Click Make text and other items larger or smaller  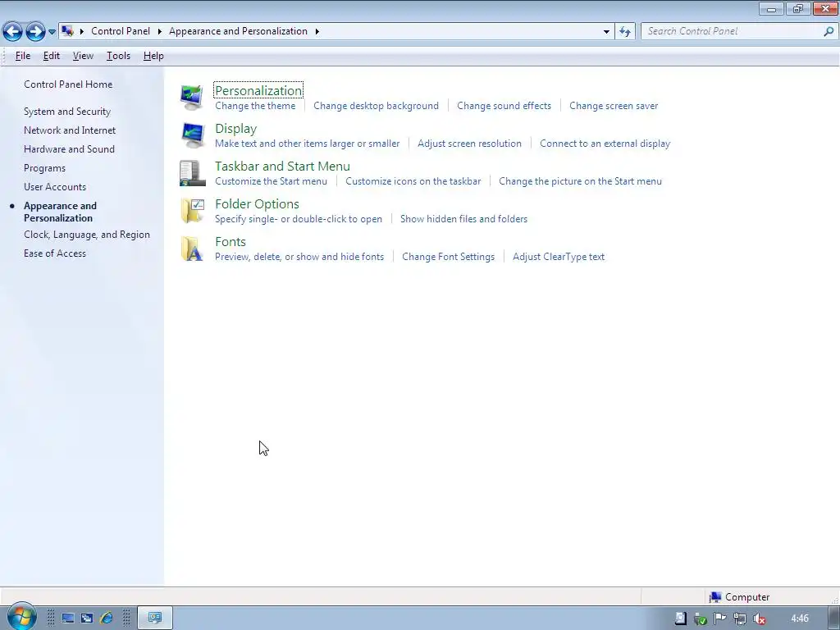coord(308,144)
